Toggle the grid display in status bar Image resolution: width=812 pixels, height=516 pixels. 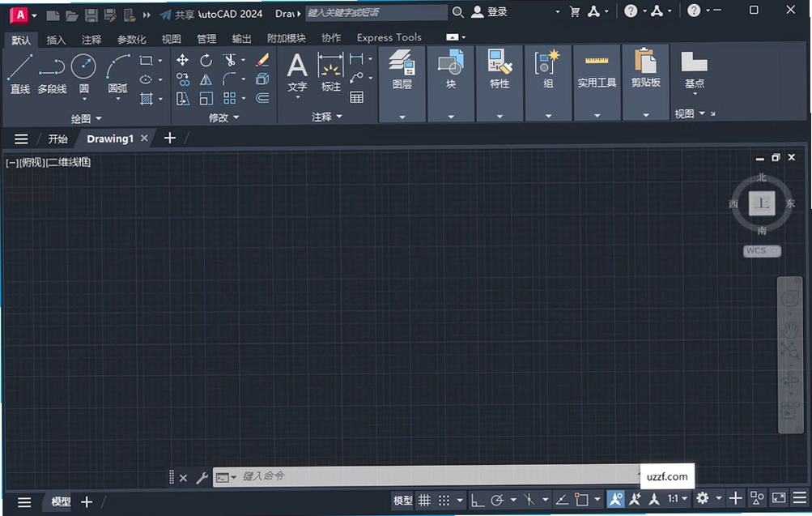coord(425,501)
